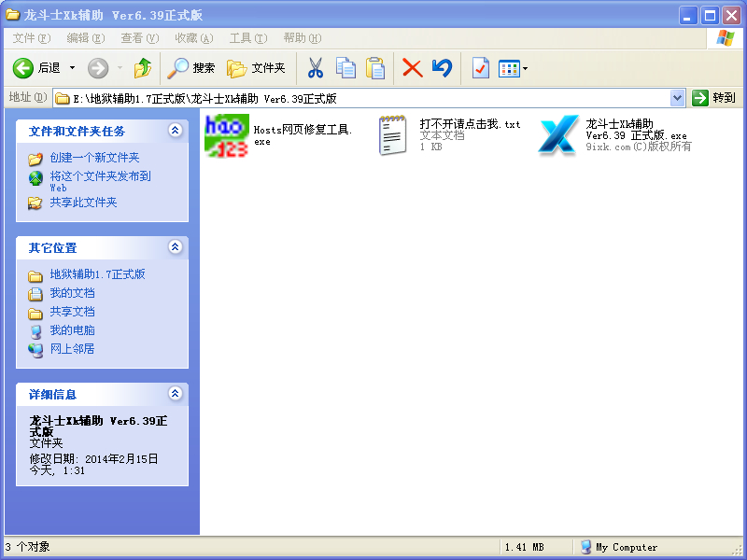Click the Copy toolbar icon

pos(345,68)
